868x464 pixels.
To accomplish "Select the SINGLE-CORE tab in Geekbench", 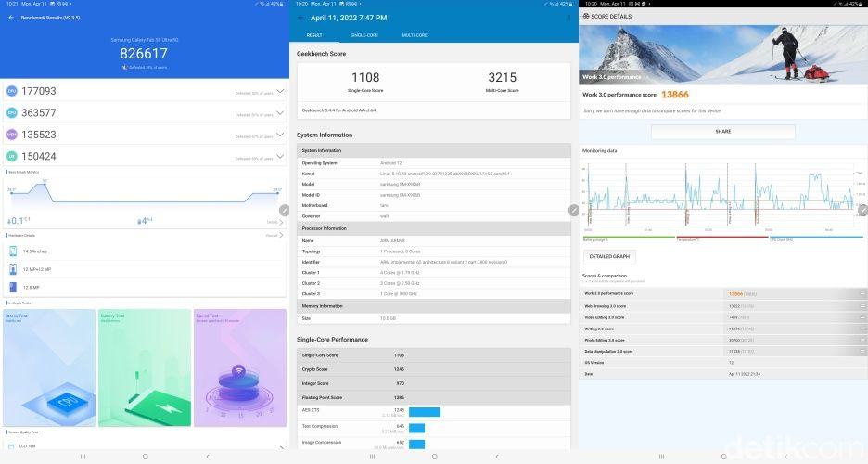I will 364,35.
